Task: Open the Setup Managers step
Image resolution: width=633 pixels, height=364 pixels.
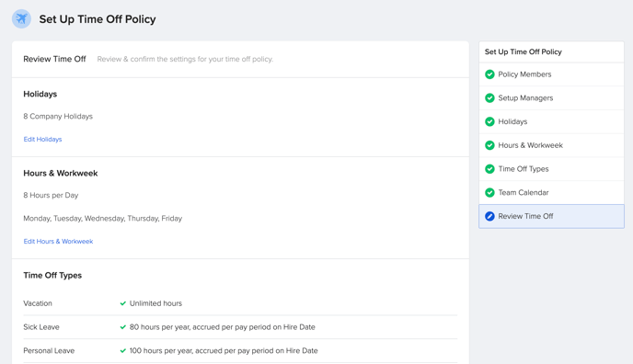Action: click(x=551, y=98)
